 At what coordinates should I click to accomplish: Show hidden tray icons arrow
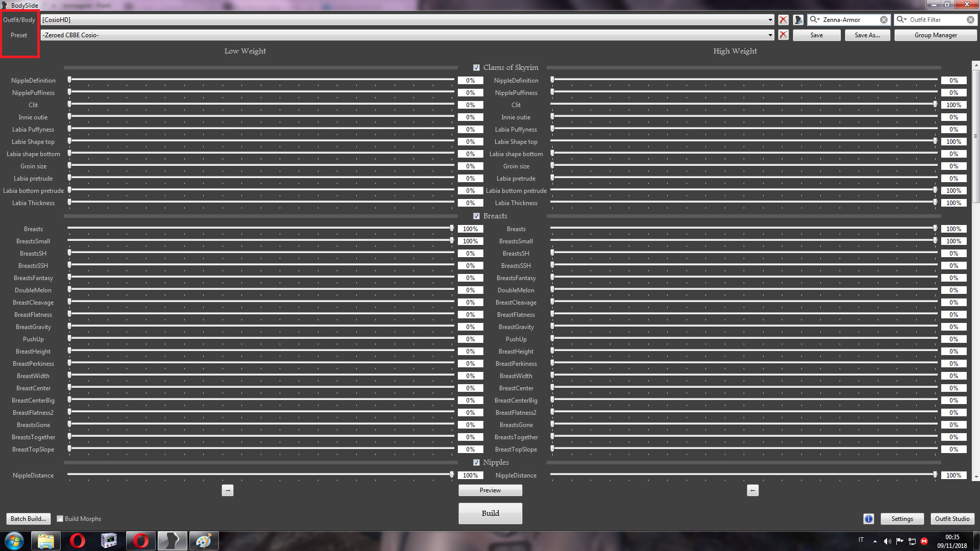click(875, 541)
